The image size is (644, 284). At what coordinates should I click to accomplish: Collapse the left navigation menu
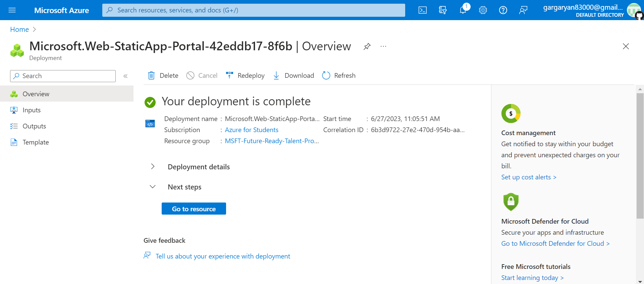pos(125,76)
